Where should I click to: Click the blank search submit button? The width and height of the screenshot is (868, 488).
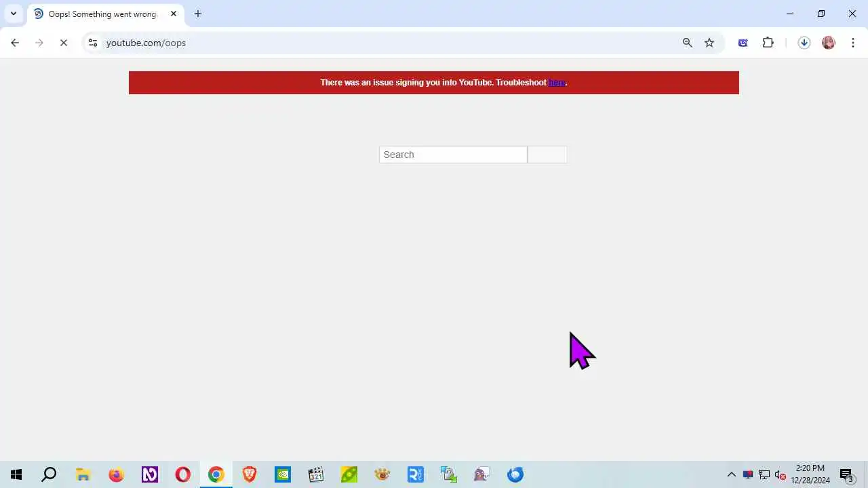[x=548, y=155]
